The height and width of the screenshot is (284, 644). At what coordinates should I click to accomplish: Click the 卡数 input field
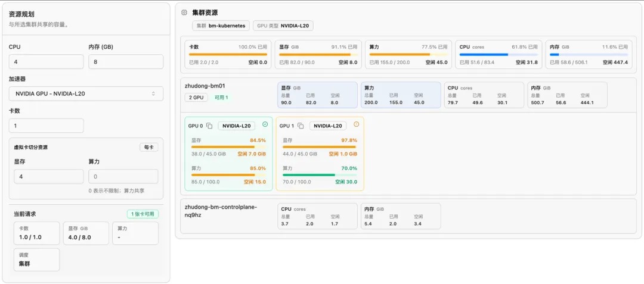tap(46, 126)
